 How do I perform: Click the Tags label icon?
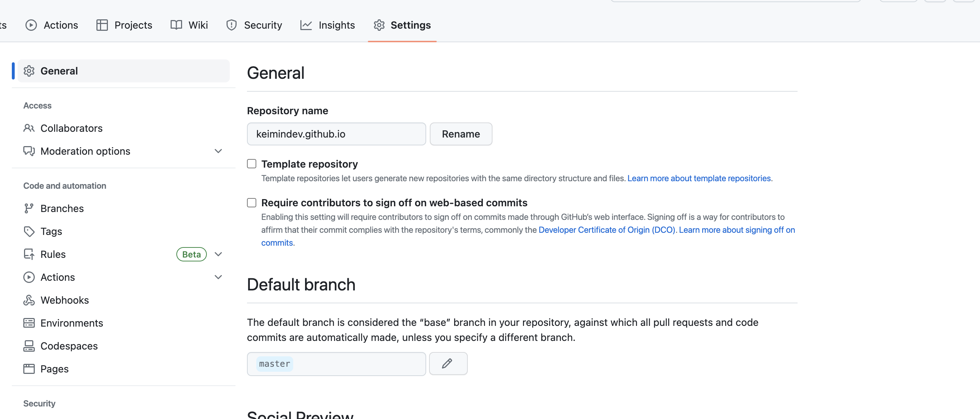click(x=29, y=231)
